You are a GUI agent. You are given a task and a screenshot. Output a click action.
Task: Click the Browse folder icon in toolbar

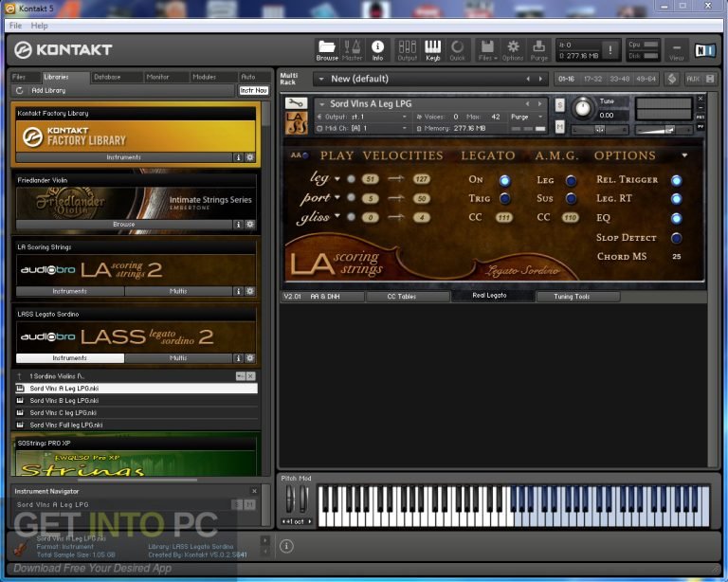(x=327, y=48)
